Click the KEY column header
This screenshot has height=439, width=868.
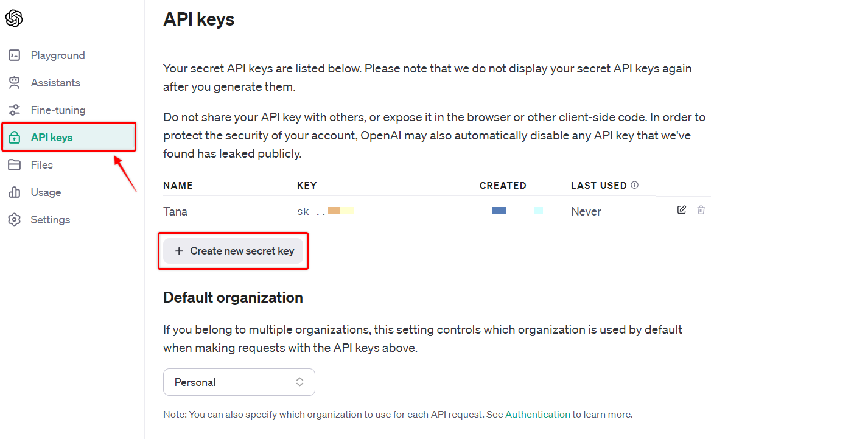click(x=307, y=186)
